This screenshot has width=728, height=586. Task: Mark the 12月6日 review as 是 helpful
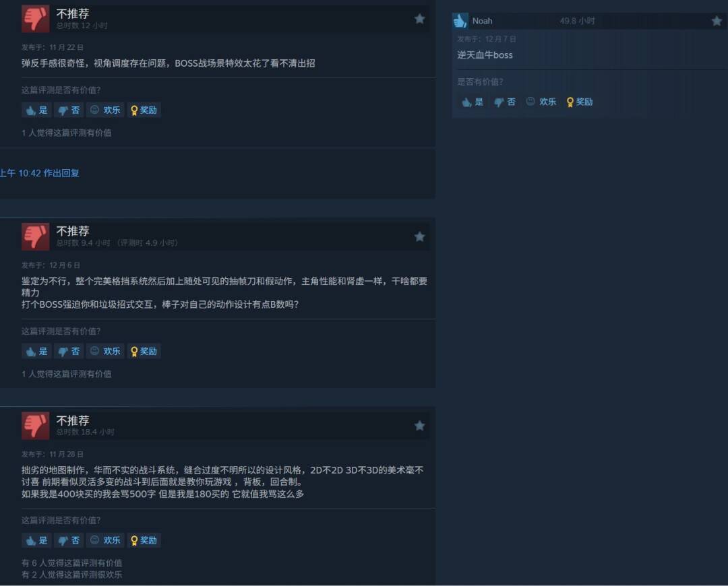pyautogui.click(x=36, y=351)
